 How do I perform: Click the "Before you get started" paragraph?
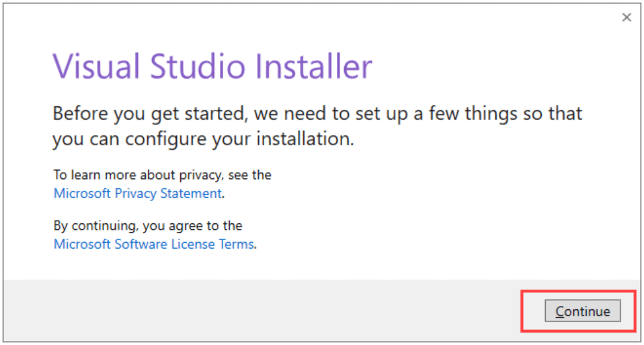(x=317, y=114)
